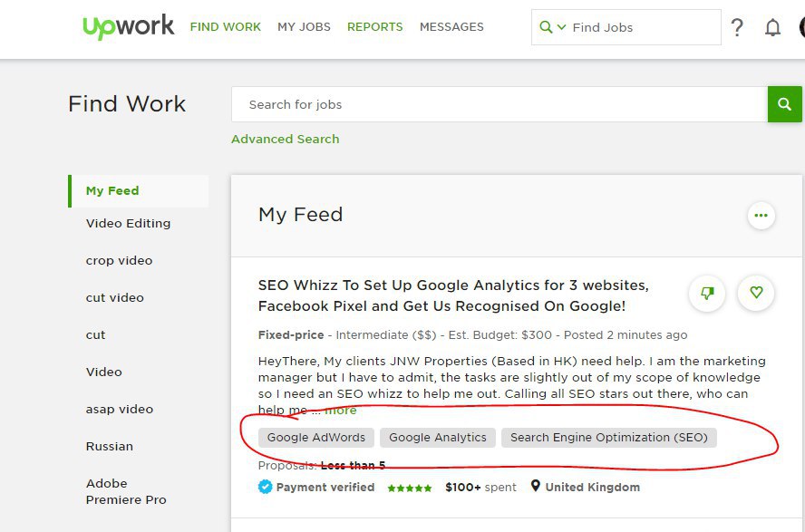Click the green search magnifier button

coord(784,104)
